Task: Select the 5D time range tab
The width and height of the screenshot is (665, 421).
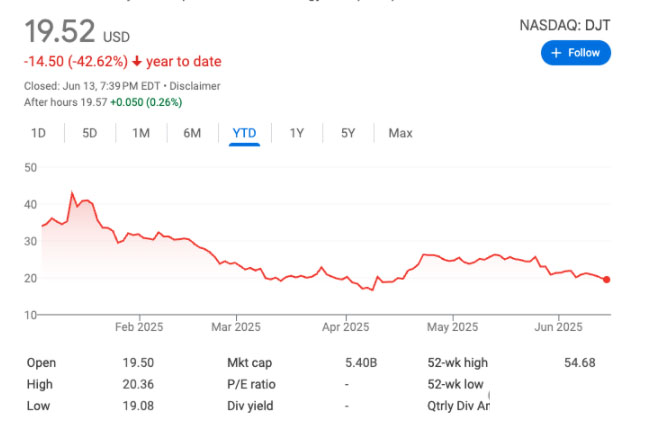Action: point(89,133)
